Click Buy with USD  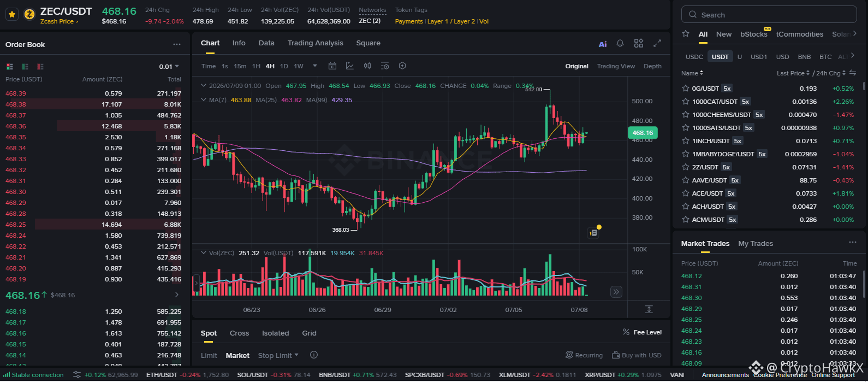(x=637, y=355)
